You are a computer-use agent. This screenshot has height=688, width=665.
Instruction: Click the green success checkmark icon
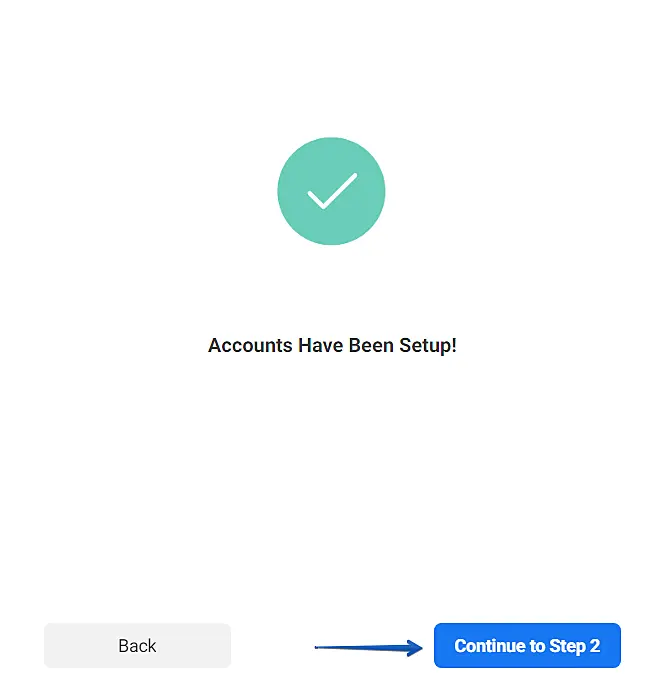click(331, 191)
